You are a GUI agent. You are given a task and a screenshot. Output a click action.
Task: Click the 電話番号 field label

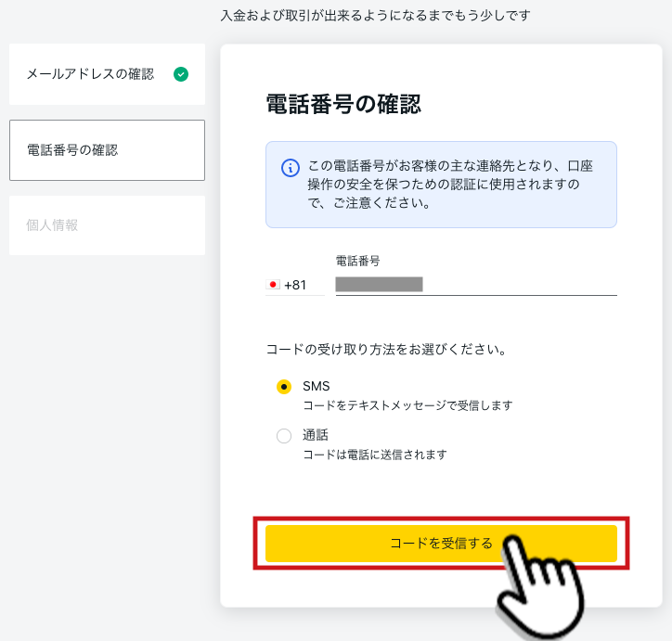coord(358,261)
